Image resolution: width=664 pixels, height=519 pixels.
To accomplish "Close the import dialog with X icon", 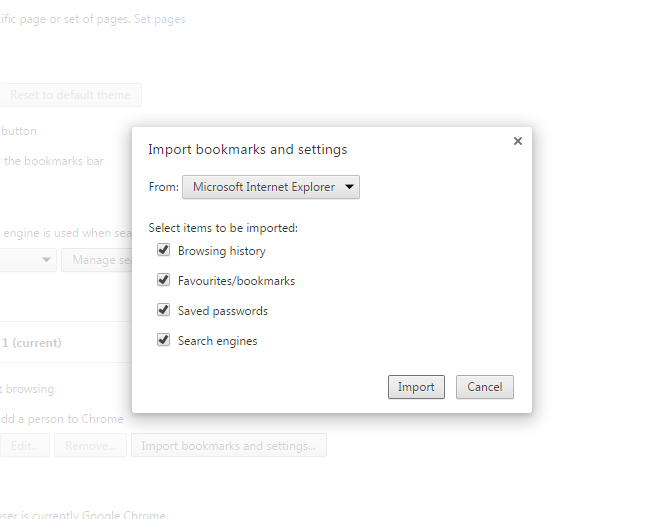I will coord(518,141).
